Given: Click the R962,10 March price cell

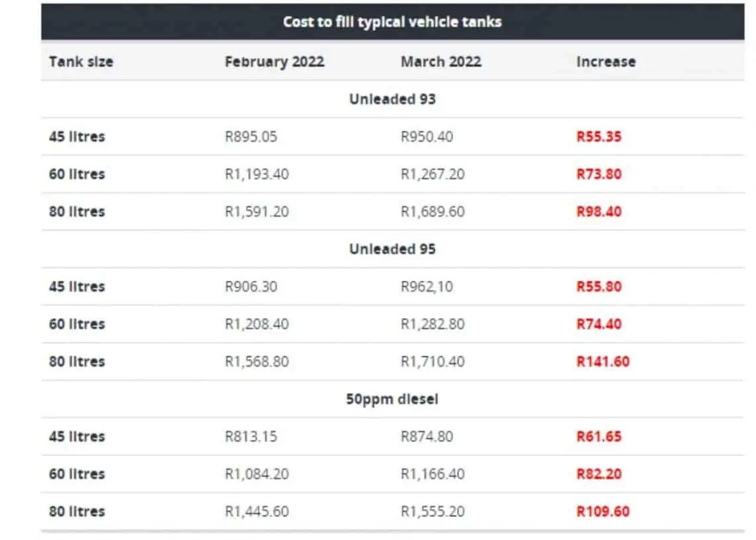Looking at the screenshot, I should click(426, 287).
